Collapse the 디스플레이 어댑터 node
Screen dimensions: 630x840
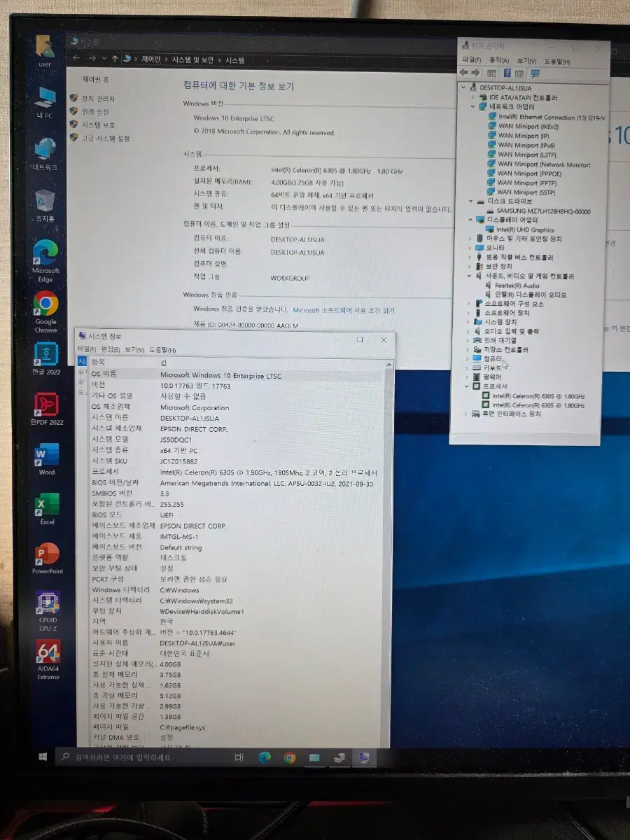click(x=470, y=220)
